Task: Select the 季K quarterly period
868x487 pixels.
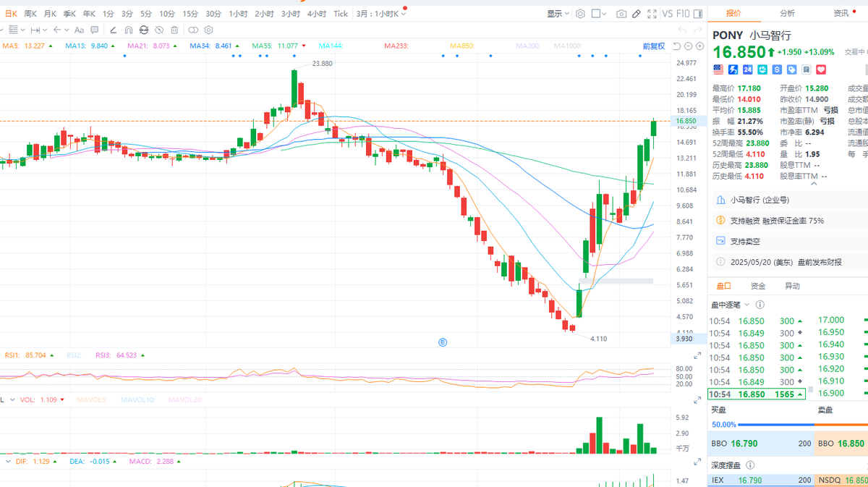Action: point(69,14)
